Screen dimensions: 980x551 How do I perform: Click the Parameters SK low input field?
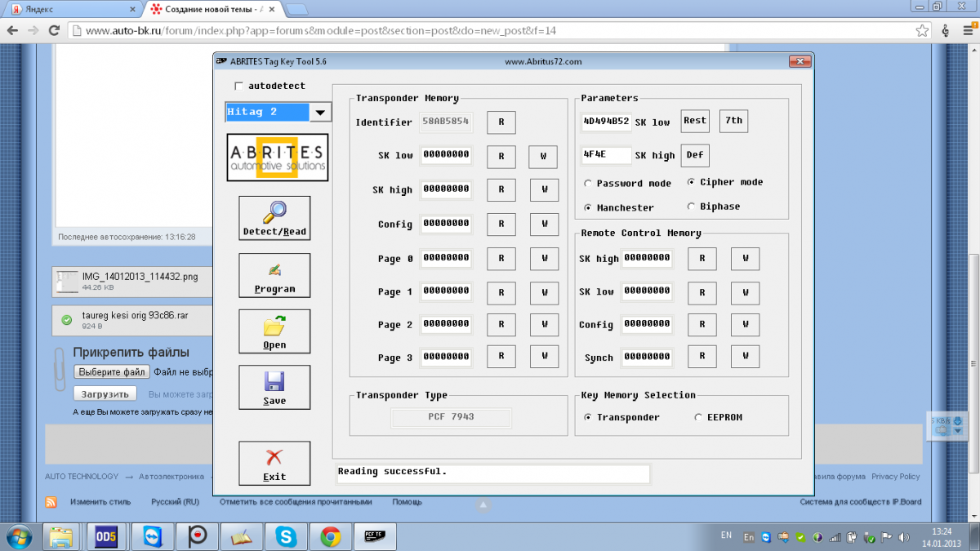coord(606,122)
